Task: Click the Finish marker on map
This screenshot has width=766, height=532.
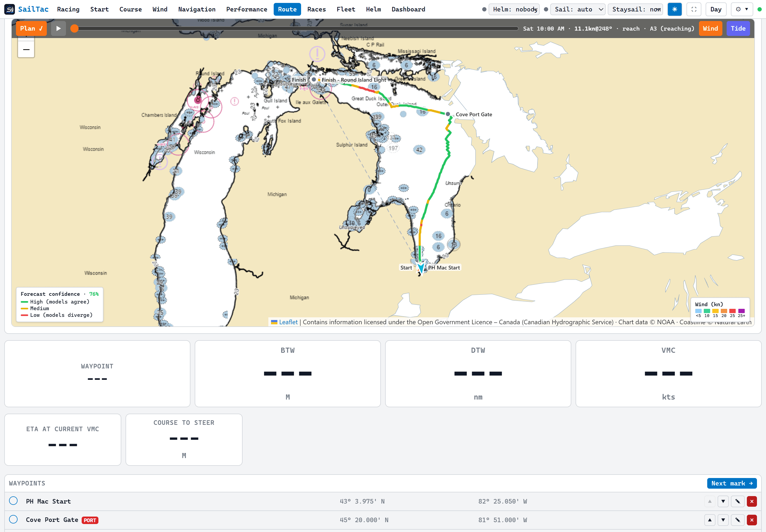Action: click(314, 79)
